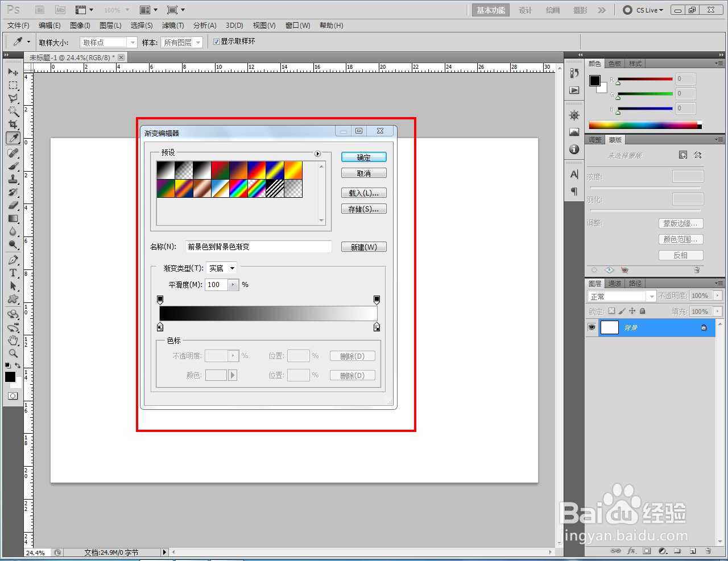
Task: Toggle 显示取样环 checkbox
Action: pyautogui.click(x=216, y=41)
